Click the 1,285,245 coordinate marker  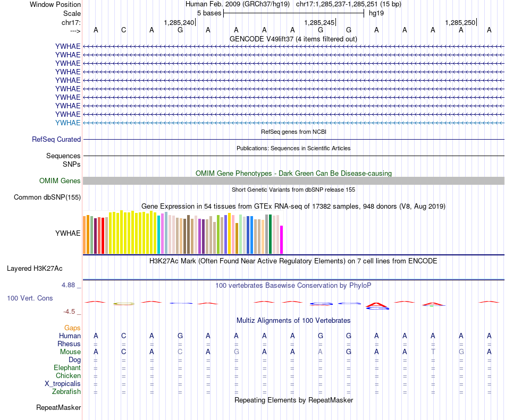pos(319,22)
